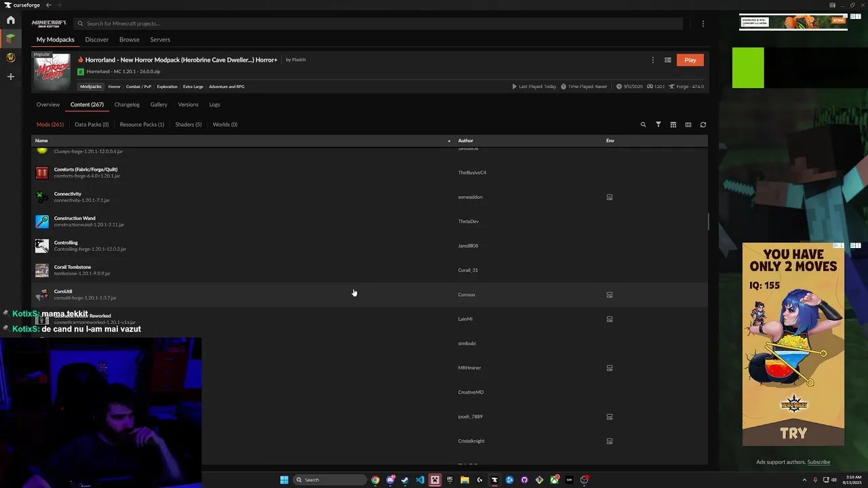Click the Env server icon in joosh_7889 row
Screen dimensions: 868x488
tap(610, 417)
